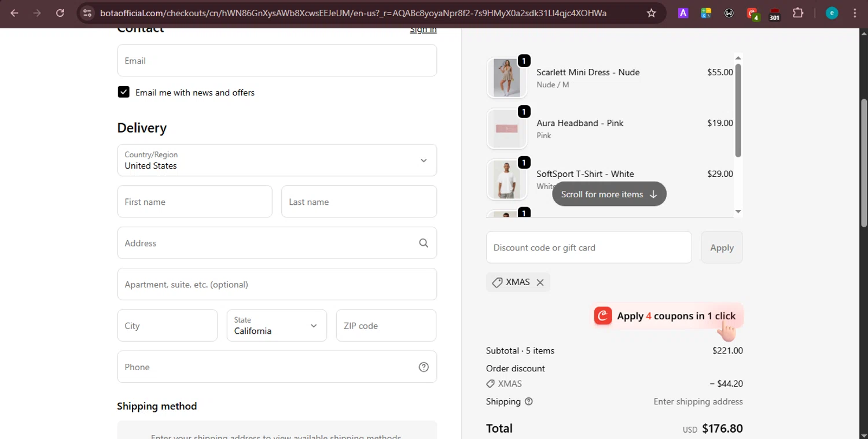Focus the First name field
This screenshot has height=439, width=868.
coord(194,201)
